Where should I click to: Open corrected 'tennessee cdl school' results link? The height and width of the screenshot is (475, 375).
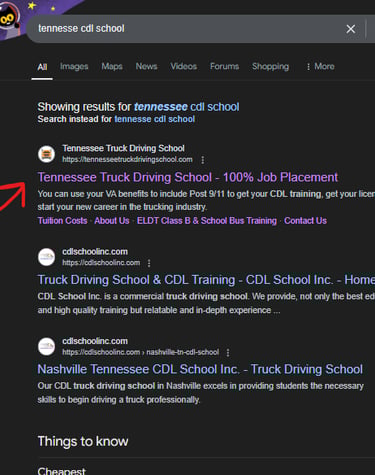click(187, 107)
